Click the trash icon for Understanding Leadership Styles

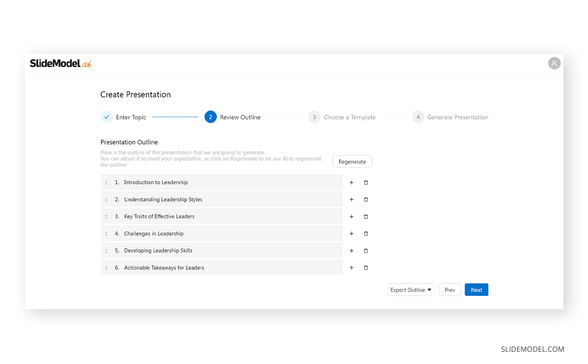(x=366, y=199)
